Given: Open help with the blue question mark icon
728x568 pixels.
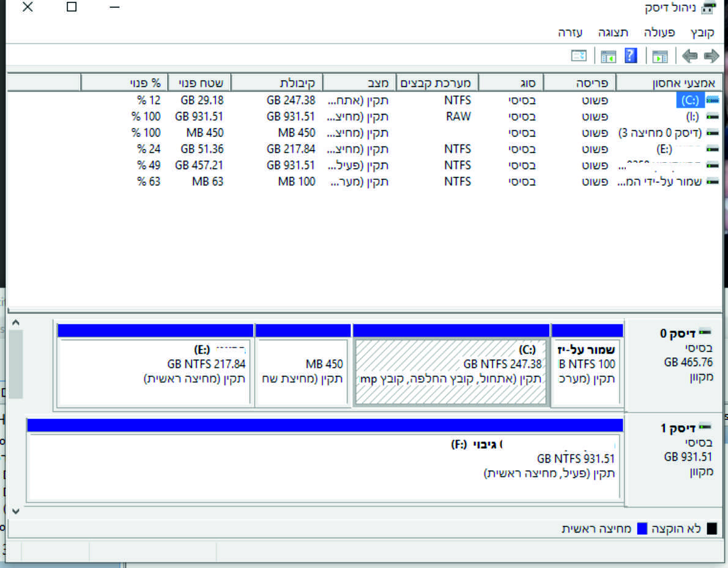Looking at the screenshot, I should coord(631,56).
